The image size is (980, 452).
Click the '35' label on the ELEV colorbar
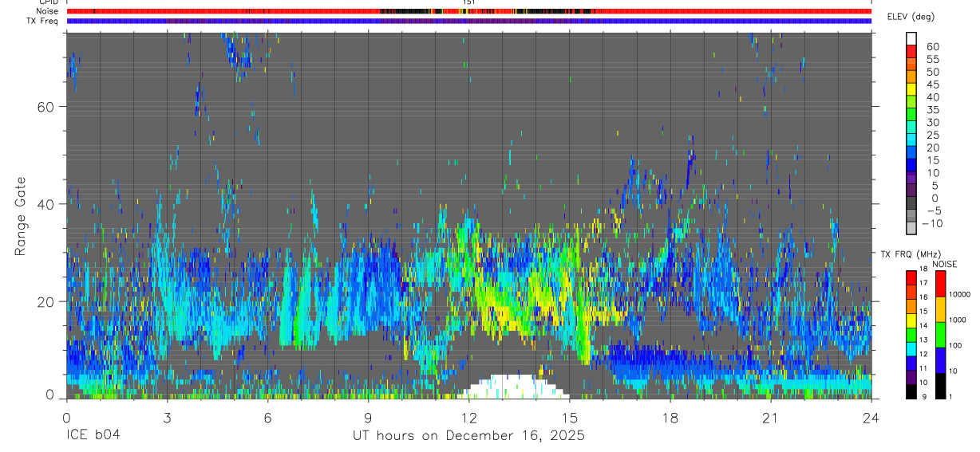click(x=932, y=109)
